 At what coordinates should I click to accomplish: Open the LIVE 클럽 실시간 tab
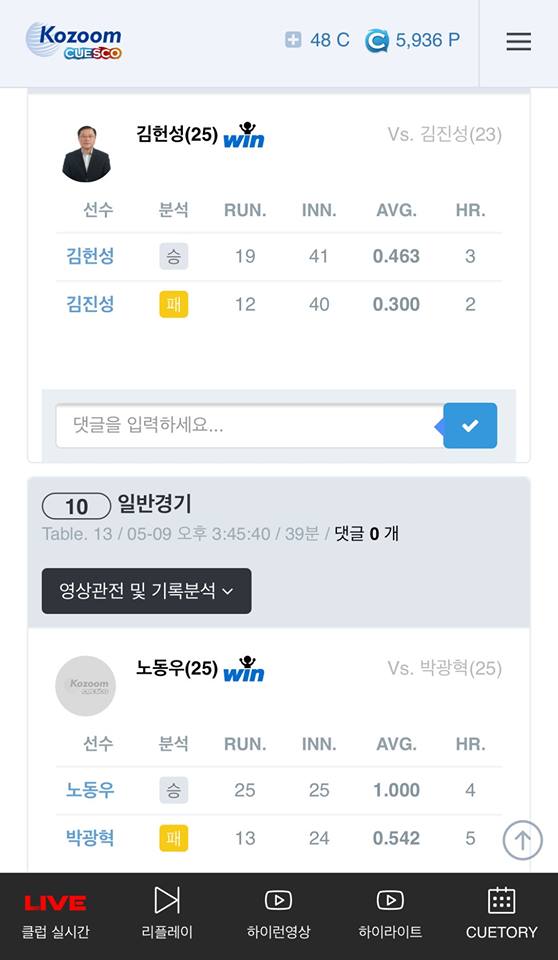coord(55,915)
